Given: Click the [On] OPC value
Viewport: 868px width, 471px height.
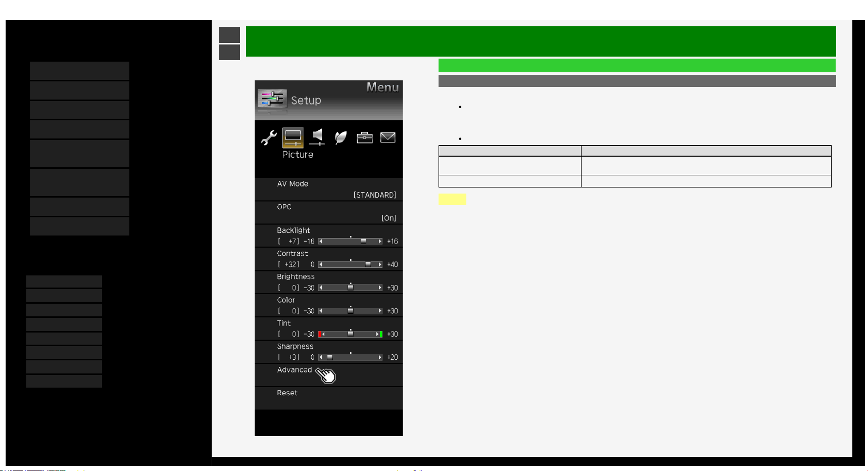Looking at the screenshot, I should (x=389, y=218).
